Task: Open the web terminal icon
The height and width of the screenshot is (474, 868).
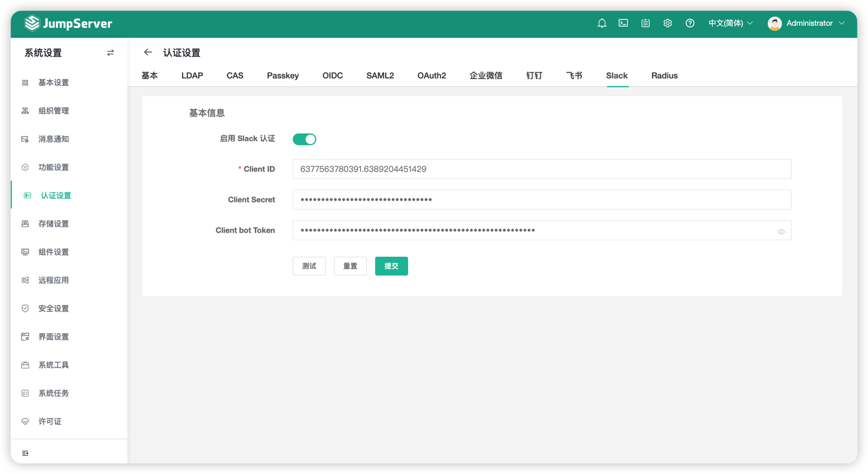Action: (623, 23)
